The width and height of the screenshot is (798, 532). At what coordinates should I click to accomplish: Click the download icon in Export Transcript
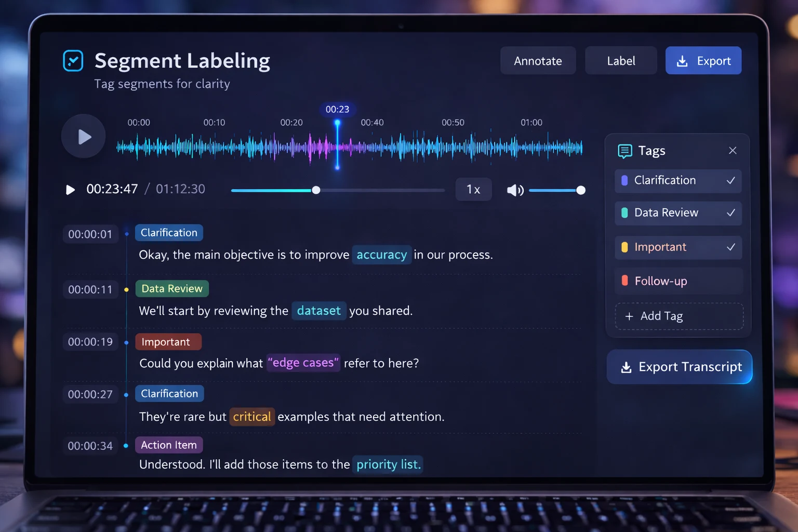click(627, 367)
